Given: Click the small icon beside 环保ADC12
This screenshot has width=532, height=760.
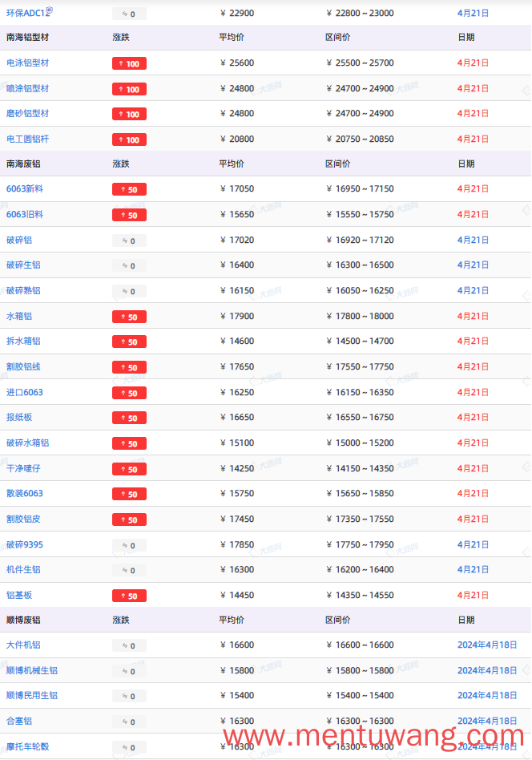Looking at the screenshot, I should (50, 10).
